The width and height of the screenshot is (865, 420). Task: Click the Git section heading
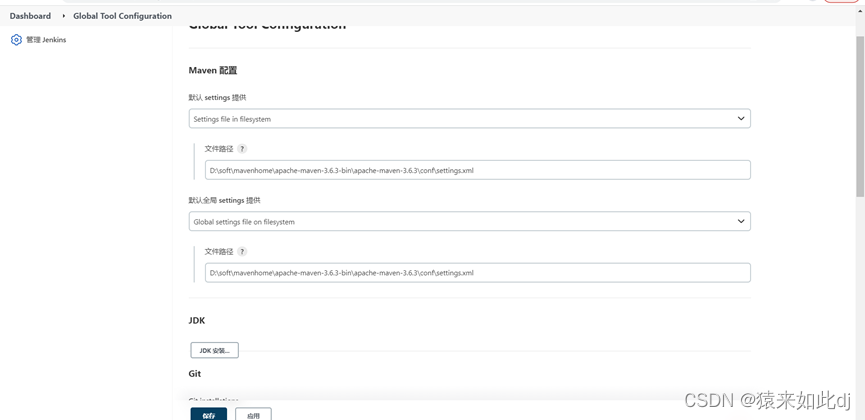pos(195,374)
